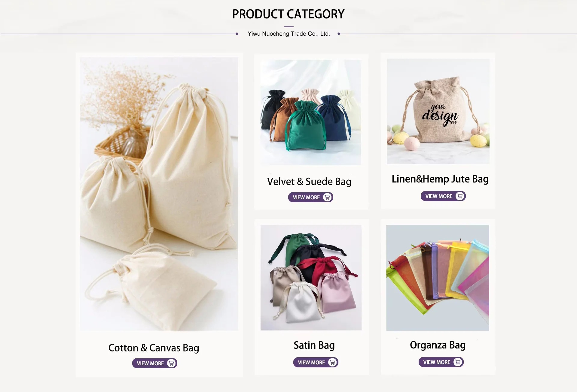This screenshot has width=577, height=392.
Task: View more Linen&Hemp Jute Bag products
Action: 443,196
